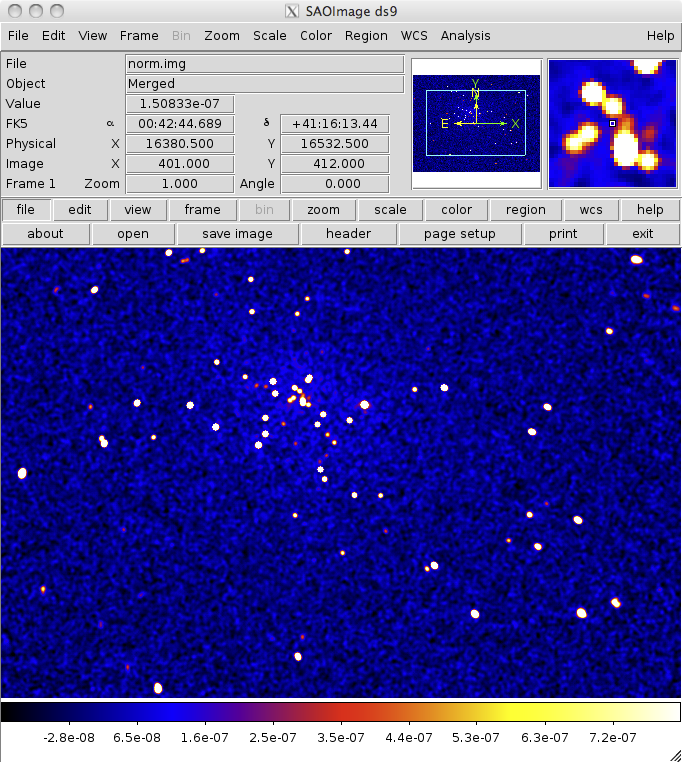Click the File name field showing norm.img

click(264, 64)
